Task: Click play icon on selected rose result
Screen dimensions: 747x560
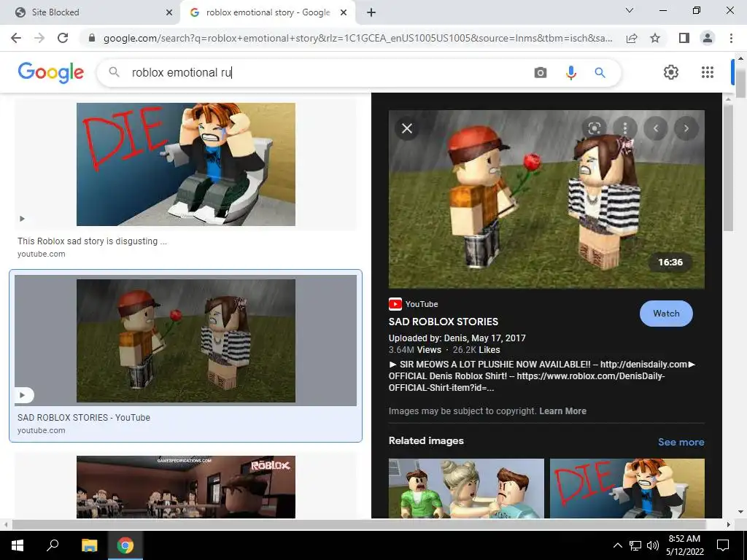Action: [x=23, y=394]
